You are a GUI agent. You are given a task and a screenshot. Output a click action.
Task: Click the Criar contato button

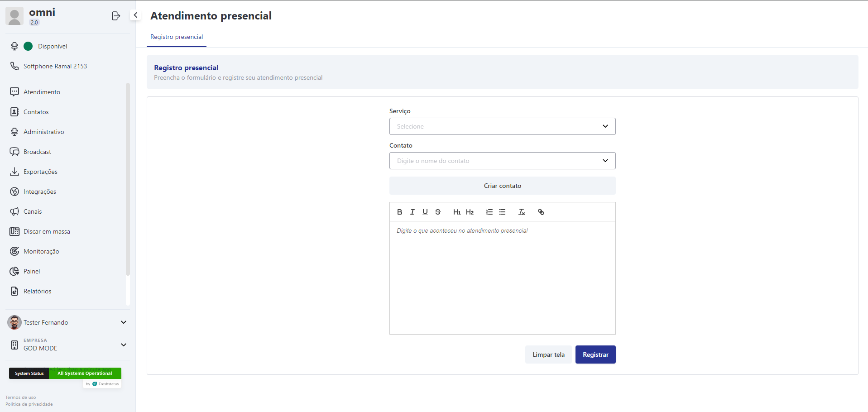point(502,186)
